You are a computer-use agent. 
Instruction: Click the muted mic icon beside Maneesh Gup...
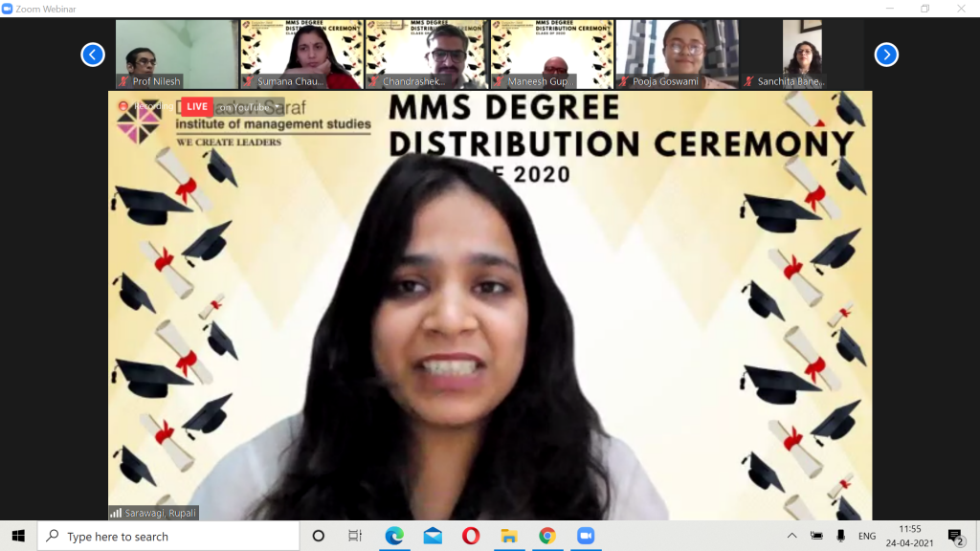click(x=499, y=81)
